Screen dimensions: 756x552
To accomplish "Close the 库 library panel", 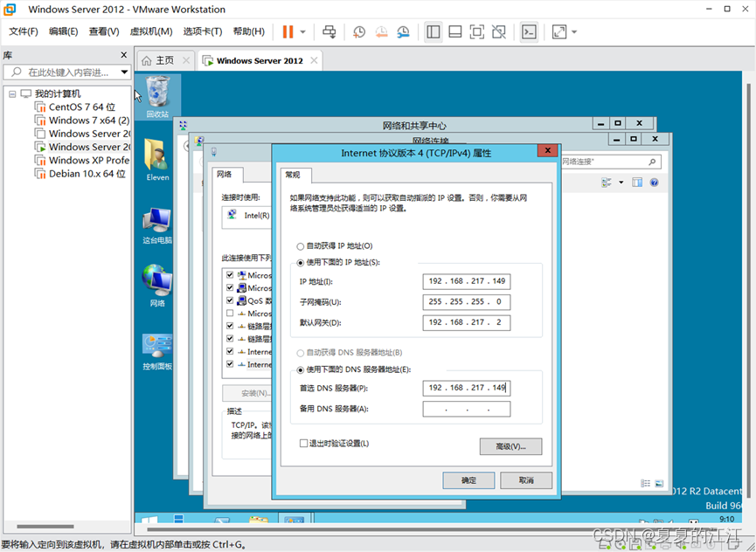I will point(124,55).
